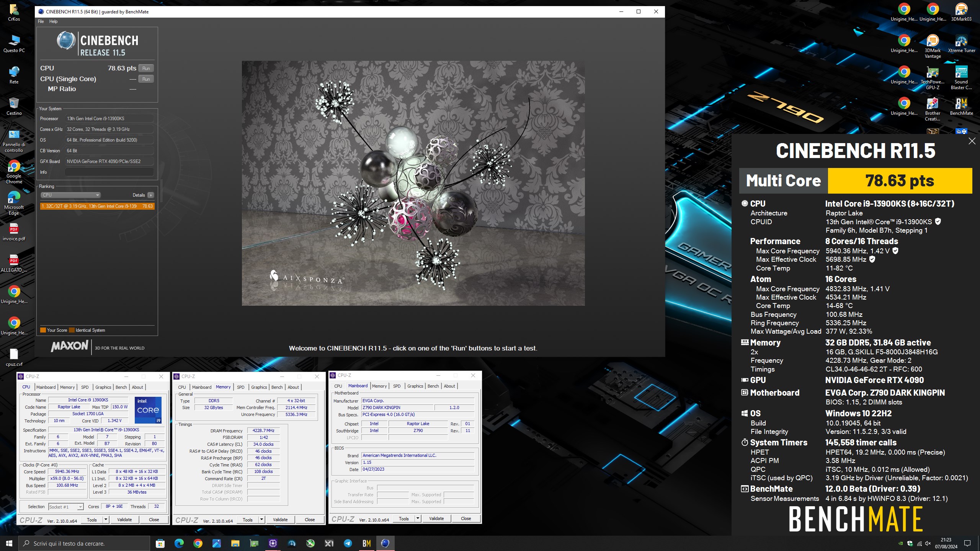The image size is (980, 551).
Task: Launch the Microsoft Edge desktop shortcut
Action: 14,203
